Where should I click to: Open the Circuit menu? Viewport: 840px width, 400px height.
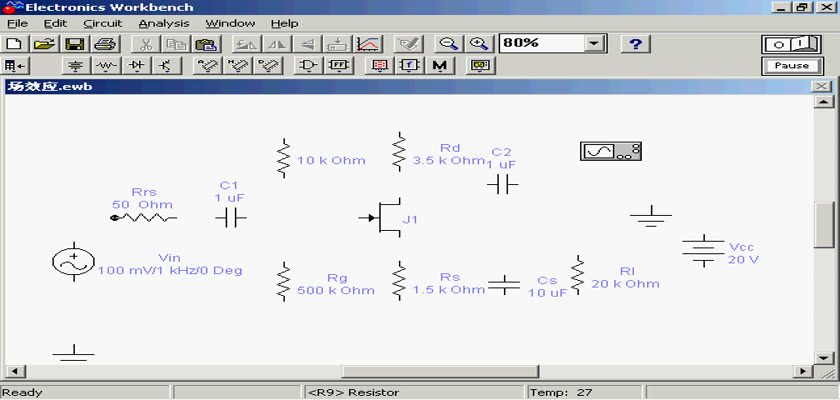coord(103,24)
